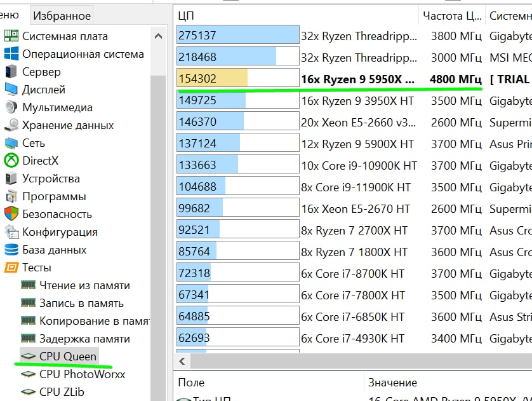Viewport: 532px width, 401px height.
Task: Select the Операционная система tree item
Action: [83, 54]
